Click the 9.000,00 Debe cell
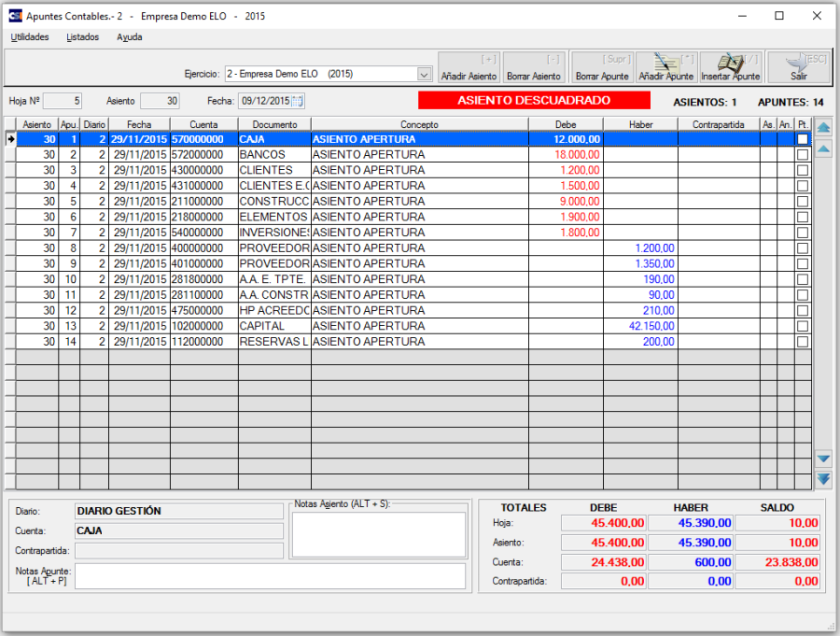The image size is (840, 636). pos(566,202)
